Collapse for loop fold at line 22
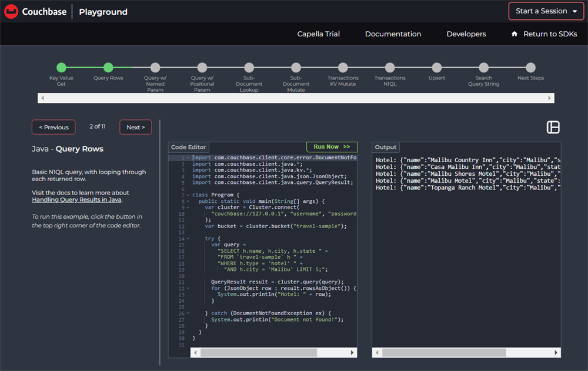 [x=188, y=289]
